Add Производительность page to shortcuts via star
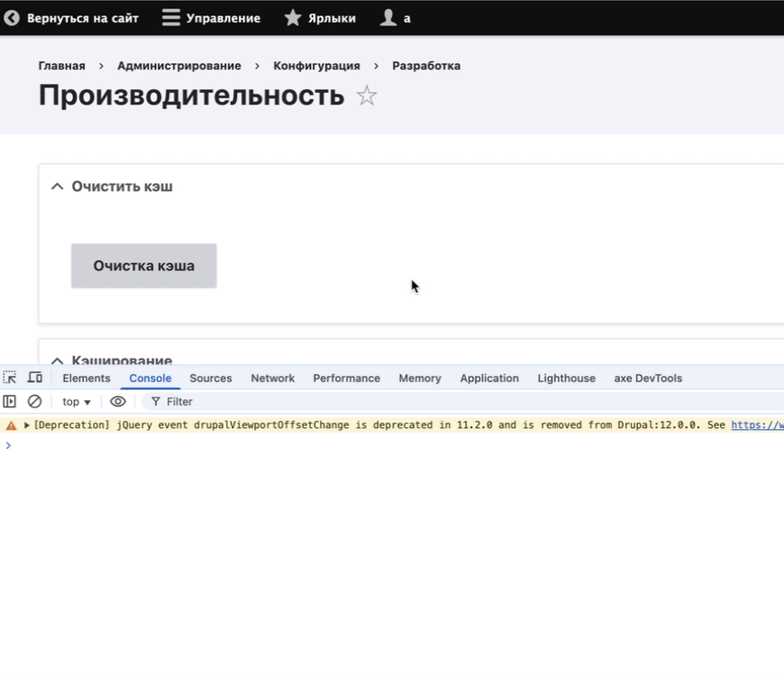The height and width of the screenshot is (676, 784). (367, 96)
